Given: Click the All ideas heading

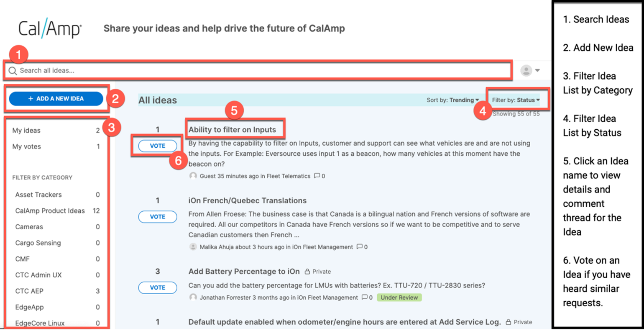Looking at the screenshot, I should click(x=158, y=100).
